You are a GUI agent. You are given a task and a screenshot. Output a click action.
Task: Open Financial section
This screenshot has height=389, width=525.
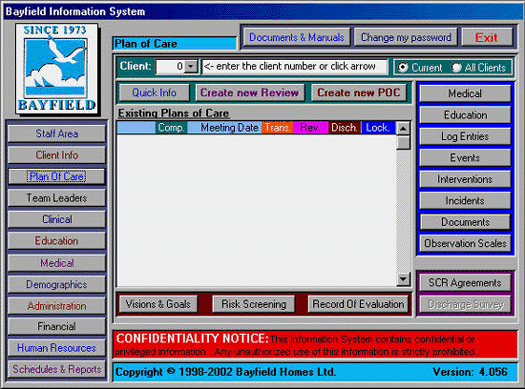pos(57,326)
